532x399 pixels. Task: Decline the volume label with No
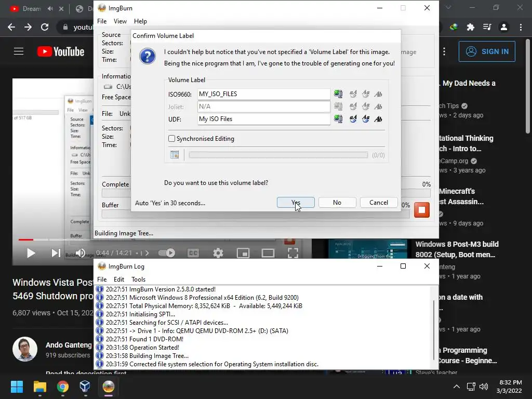(337, 203)
